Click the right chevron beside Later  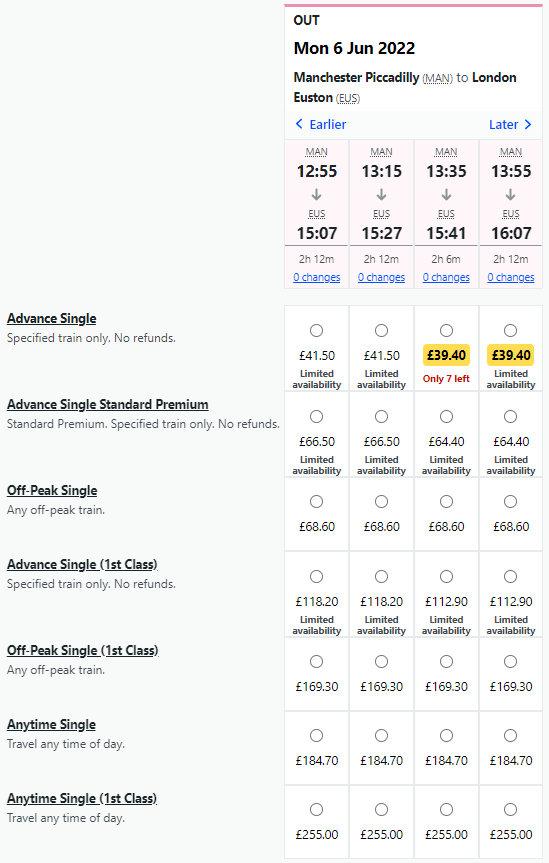[x=528, y=124]
